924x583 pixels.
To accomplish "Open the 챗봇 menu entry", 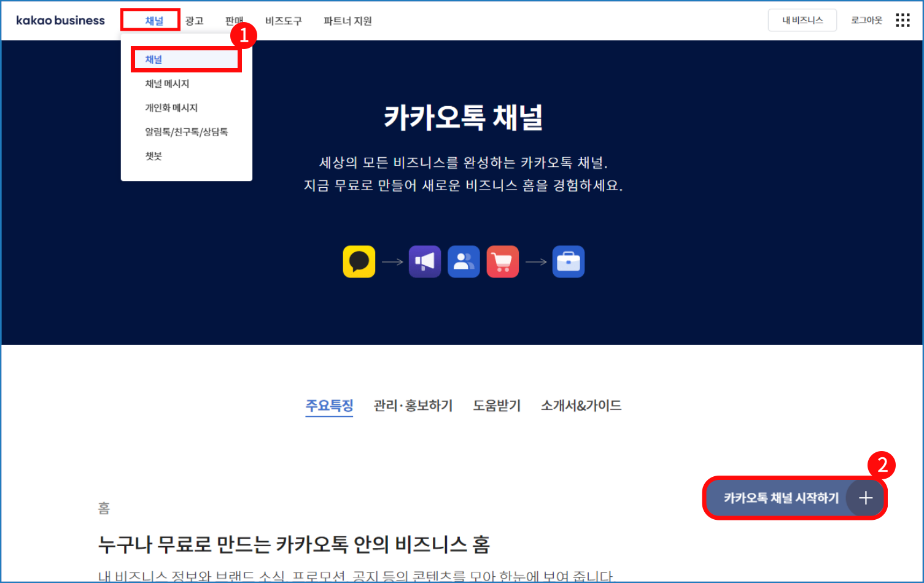I will click(153, 156).
